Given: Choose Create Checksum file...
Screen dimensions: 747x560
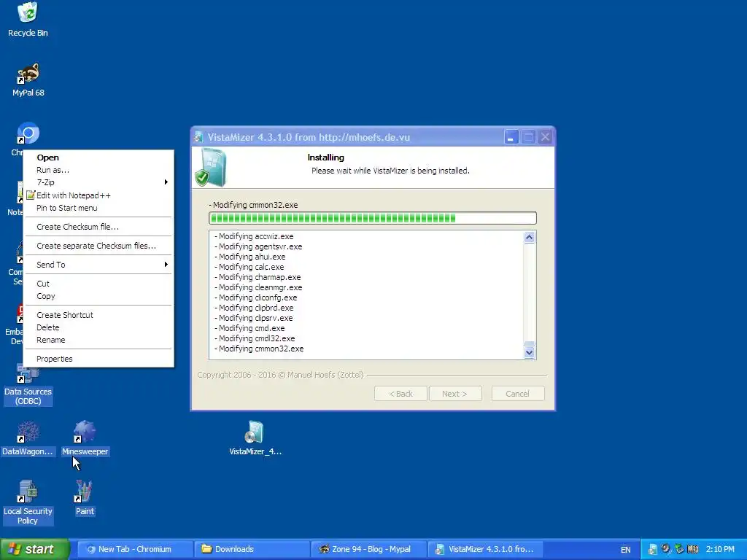Looking at the screenshot, I should coord(98,227).
